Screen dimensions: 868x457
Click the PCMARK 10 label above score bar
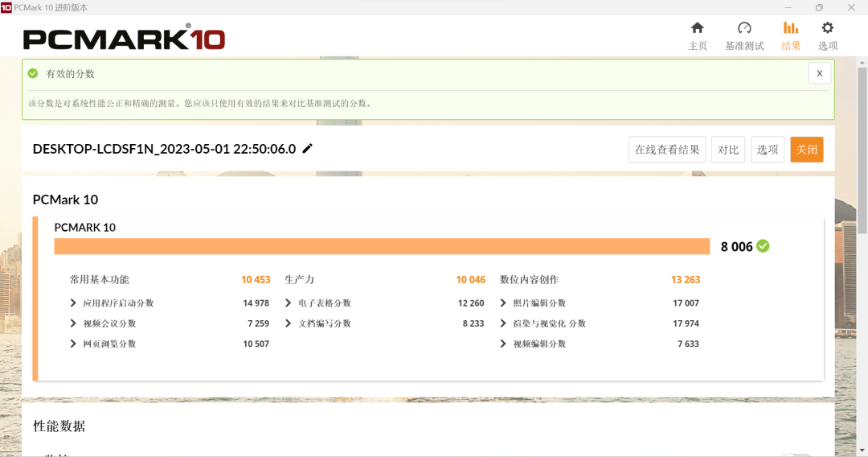tap(84, 228)
